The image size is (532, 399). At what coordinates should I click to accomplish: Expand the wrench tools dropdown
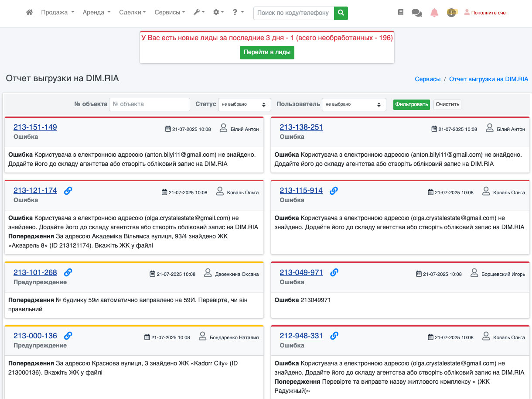tap(199, 13)
